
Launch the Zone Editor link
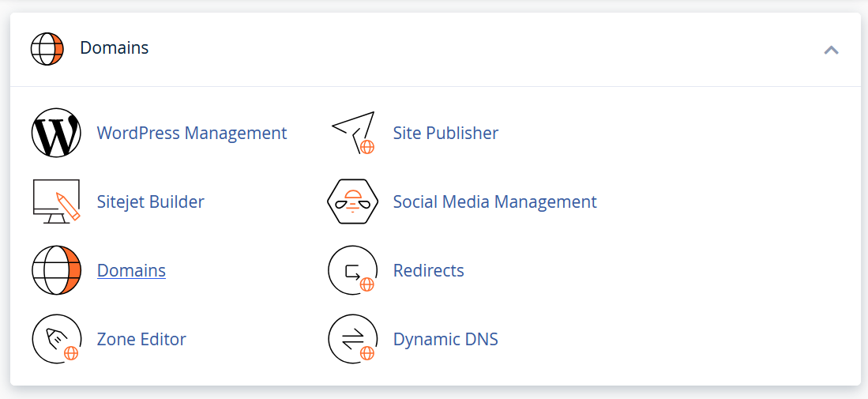click(141, 339)
